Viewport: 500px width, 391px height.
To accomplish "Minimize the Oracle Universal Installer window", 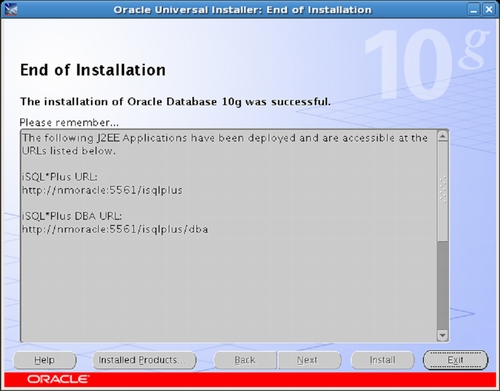I will coord(473,9).
